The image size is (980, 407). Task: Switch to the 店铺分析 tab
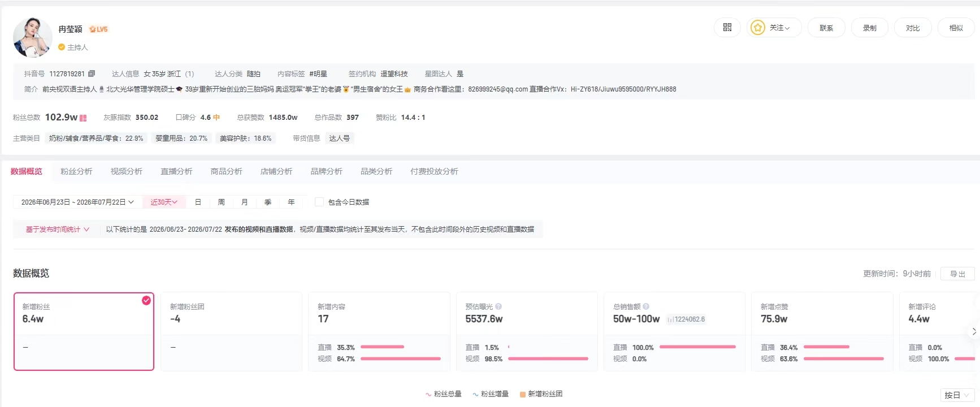pyautogui.click(x=276, y=171)
